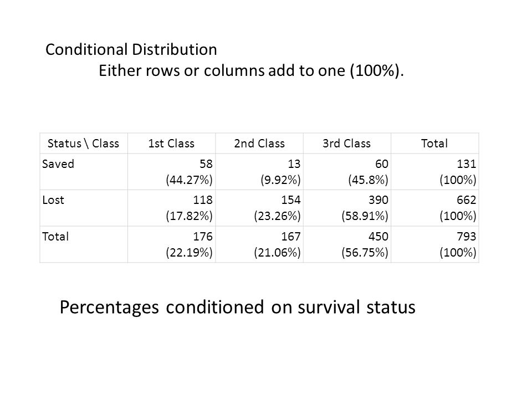Select the 'Saved' row label cell
Image resolution: width=532 pixels, height=399 pixels.
(84, 172)
